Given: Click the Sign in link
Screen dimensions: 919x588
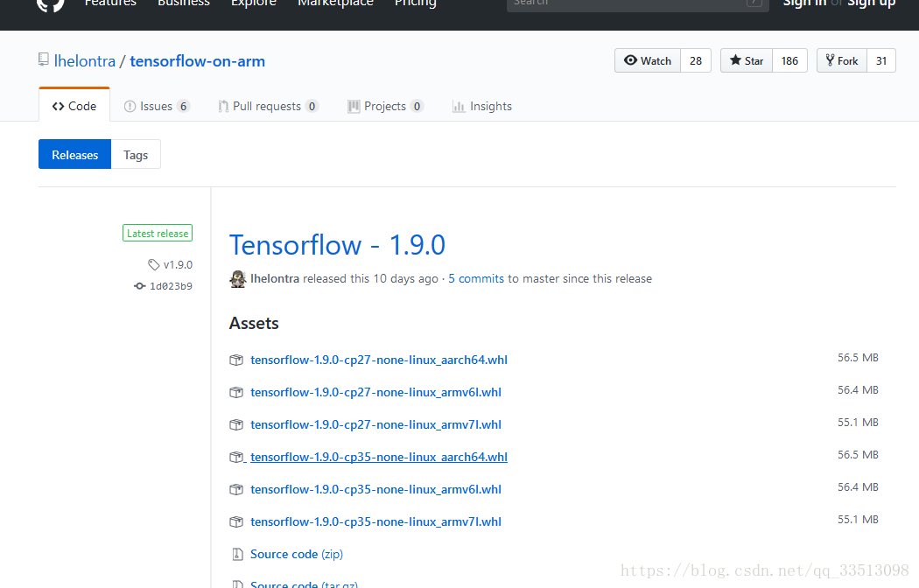Looking at the screenshot, I should 804,3.
